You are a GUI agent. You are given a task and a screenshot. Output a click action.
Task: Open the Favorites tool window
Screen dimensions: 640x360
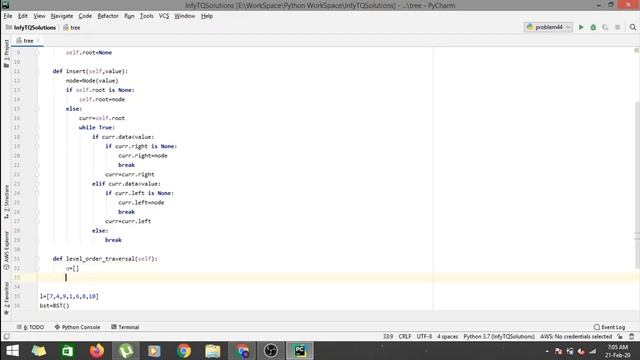6,298
